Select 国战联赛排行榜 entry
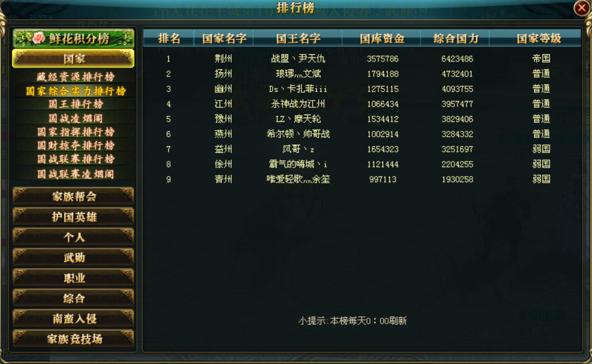This screenshot has height=364, width=592. pos(75,159)
